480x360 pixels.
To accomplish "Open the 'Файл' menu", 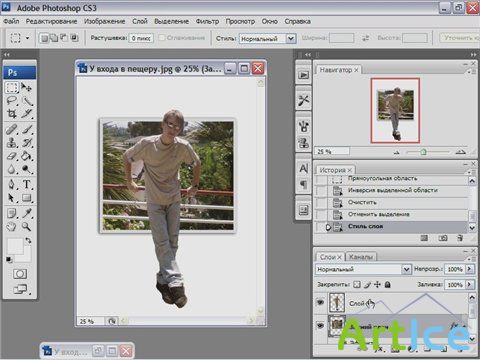I will (11, 21).
